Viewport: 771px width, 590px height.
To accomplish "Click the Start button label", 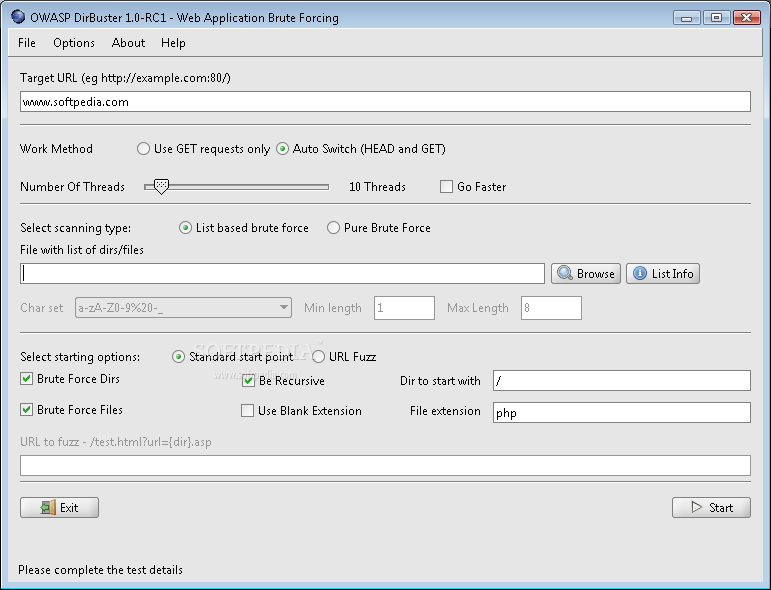I will 720,507.
